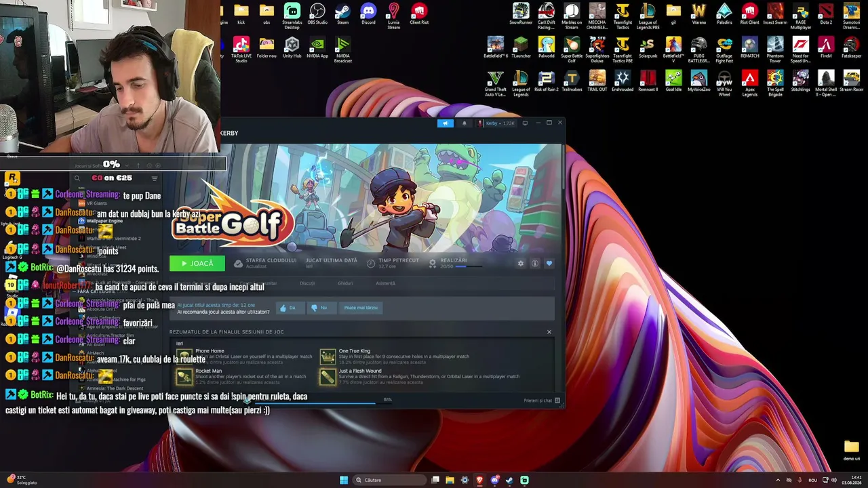The width and height of the screenshot is (868, 488).
Task: Select the PUBG BATTLEGROUNDS desktop icon
Action: (699, 49)
